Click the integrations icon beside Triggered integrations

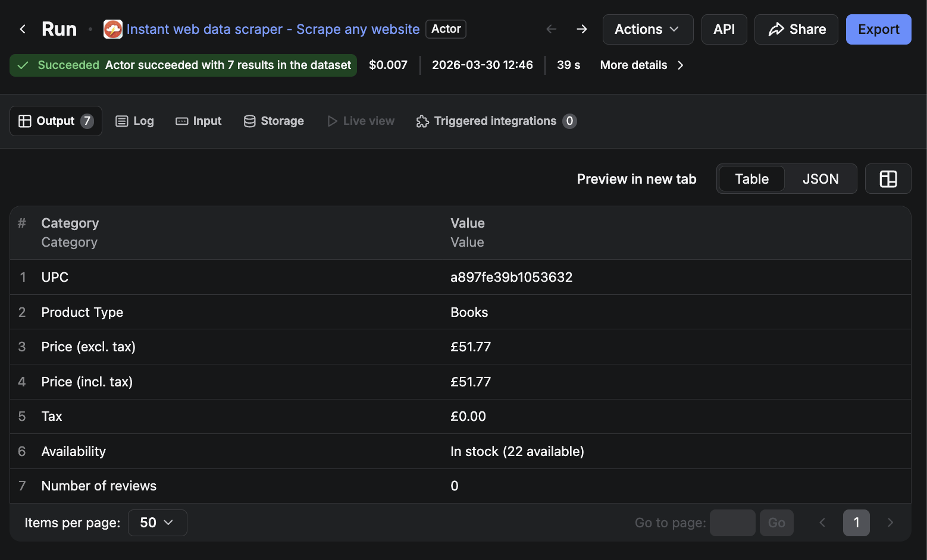[422, 121]
